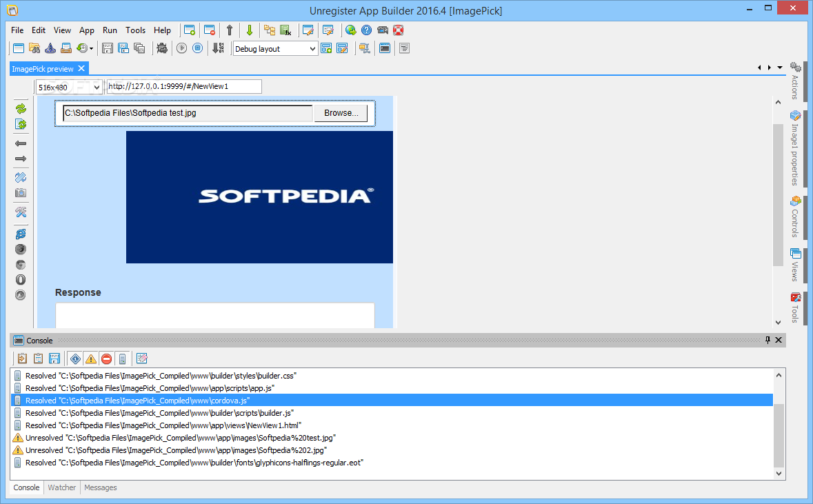Open the File menu
The width and height of the screenshot is (813, 504).
tap(17, 30)
